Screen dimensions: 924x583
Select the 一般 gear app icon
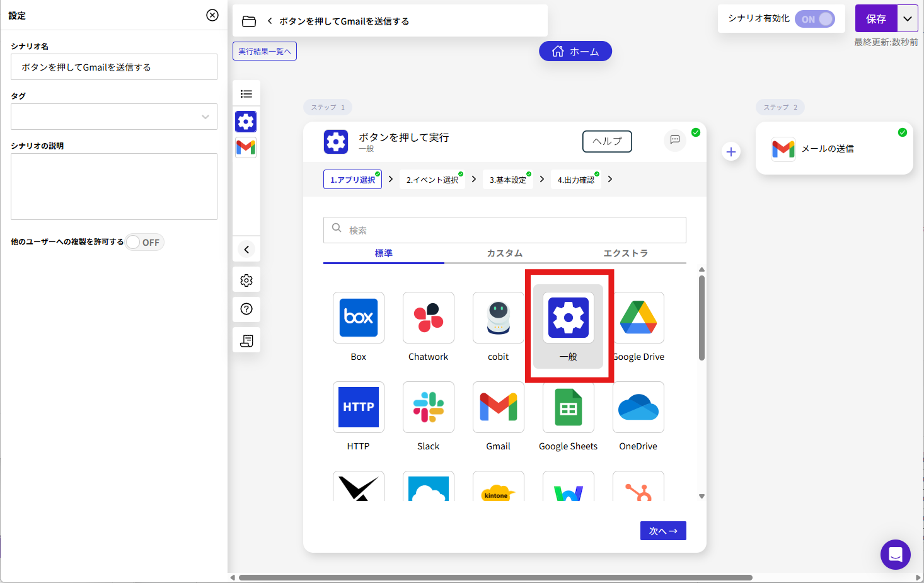point(569,317)
